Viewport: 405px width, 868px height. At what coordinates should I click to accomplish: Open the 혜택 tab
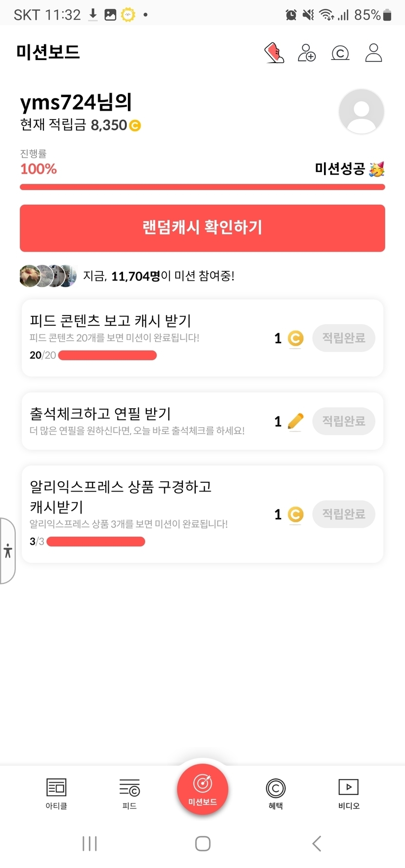276,794
